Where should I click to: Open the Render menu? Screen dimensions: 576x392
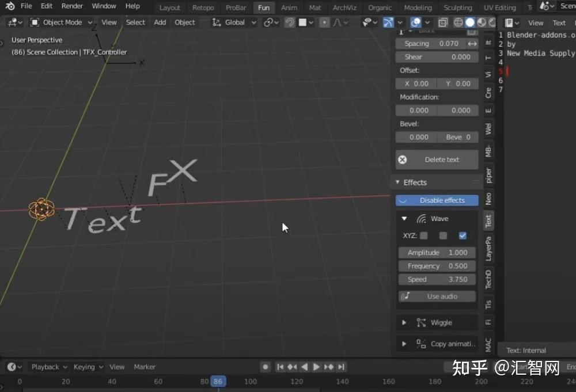click(72, 6)
